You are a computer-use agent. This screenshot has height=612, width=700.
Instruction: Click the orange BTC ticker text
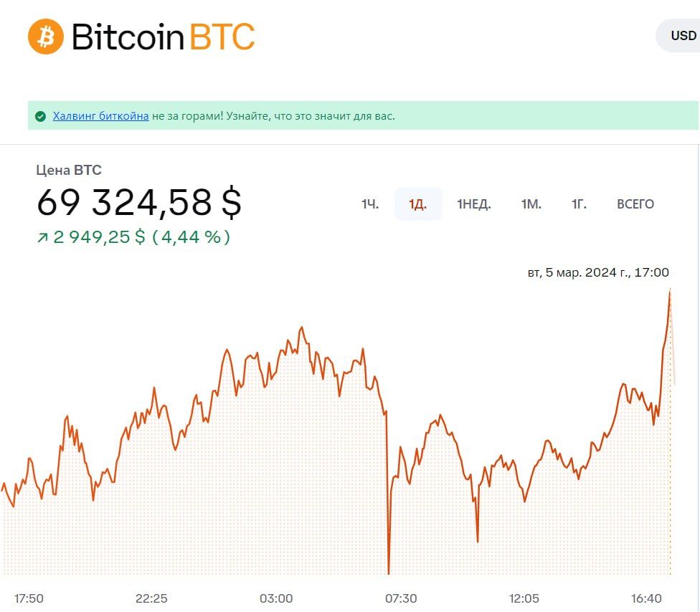point(222,37)
